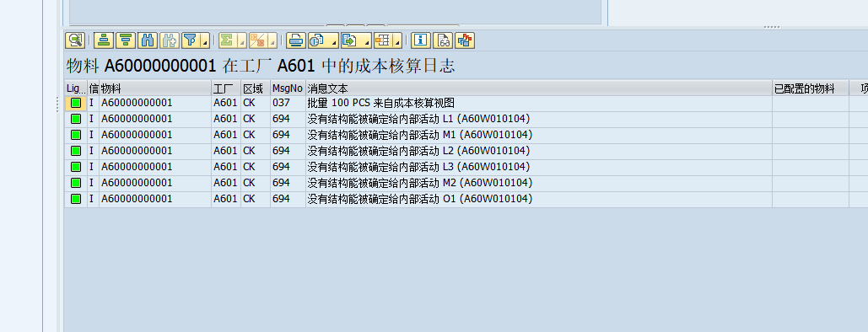
Task: Click the MsgNo column header
Action: [x=288, y=88]
